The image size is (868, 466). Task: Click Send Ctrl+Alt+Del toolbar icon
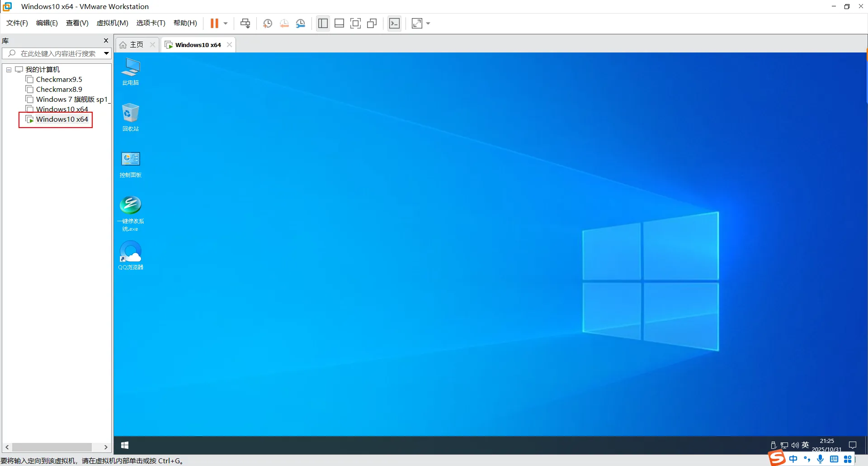(245, 24)
